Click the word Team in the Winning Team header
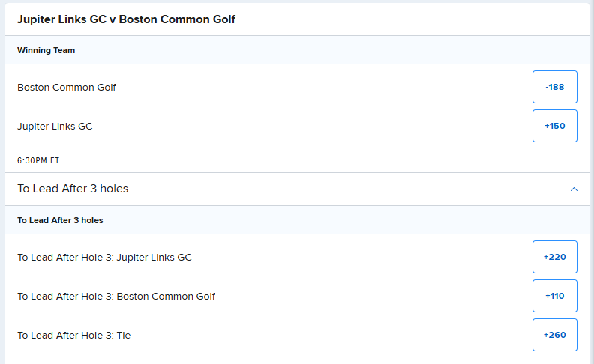Image resolution: width=594 pixels, height=364 pixels. (x=64, y=50)
